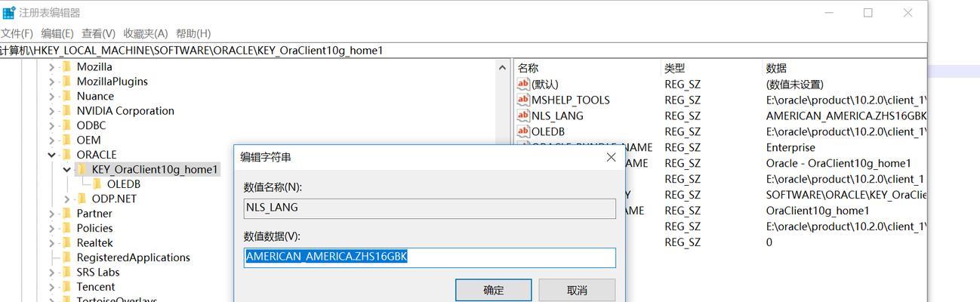
Task: Expand the Nuance tree node
Action: click(52, 96)
